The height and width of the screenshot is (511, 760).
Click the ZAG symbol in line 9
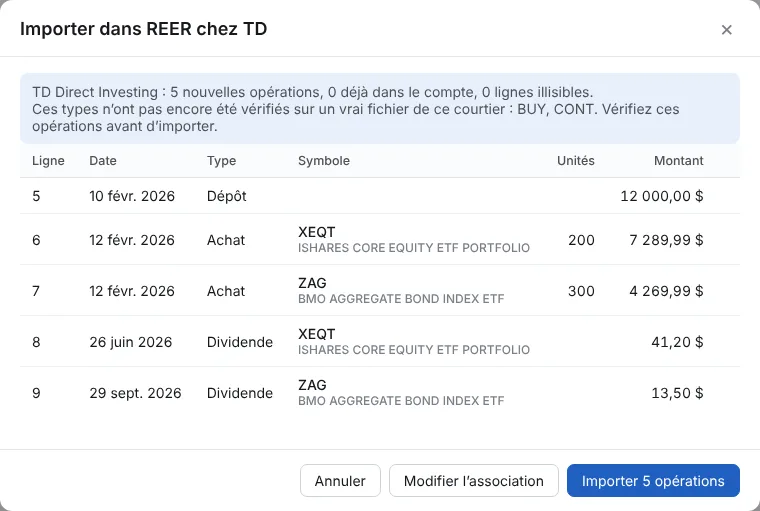point(312,385)
